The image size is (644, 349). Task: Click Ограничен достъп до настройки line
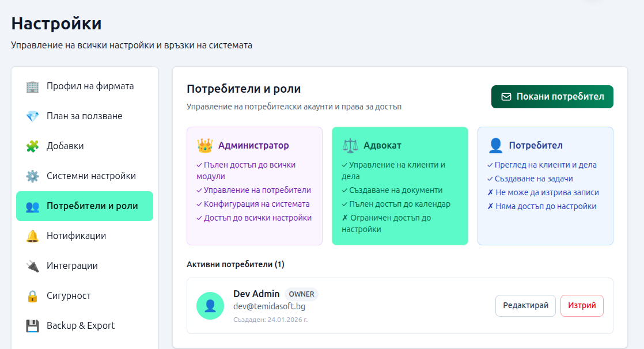(387, 224)
